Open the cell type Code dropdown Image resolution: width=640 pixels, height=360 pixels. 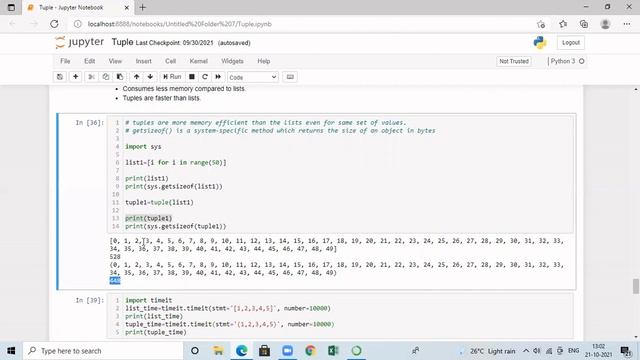point(253,77)
